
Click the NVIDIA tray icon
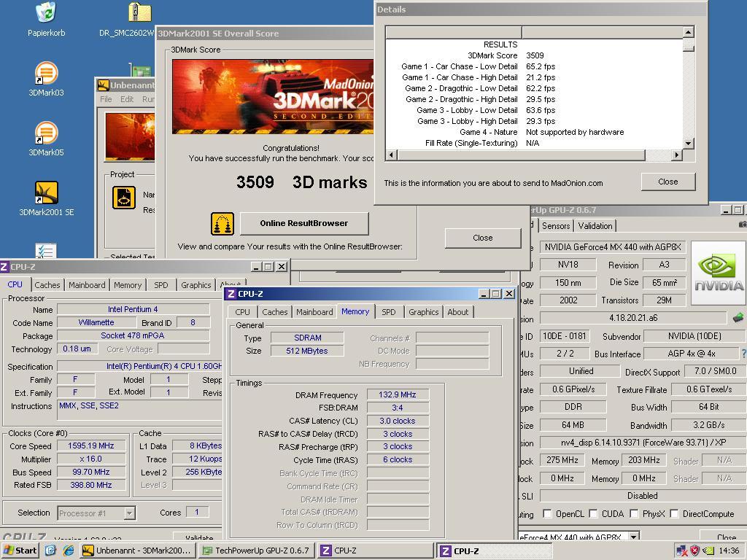pos(708,551)
